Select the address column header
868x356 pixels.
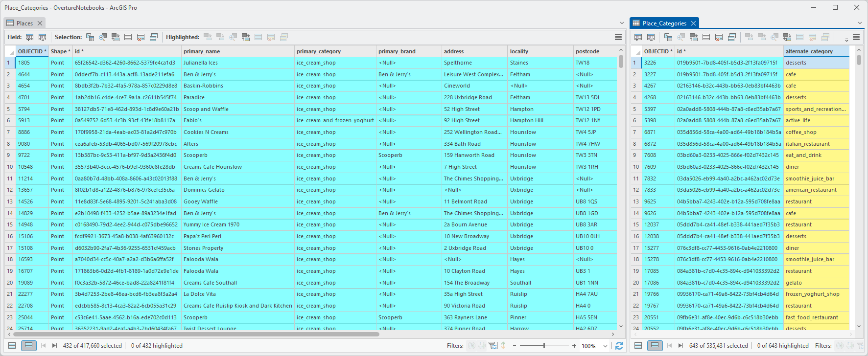click(475, 51)
